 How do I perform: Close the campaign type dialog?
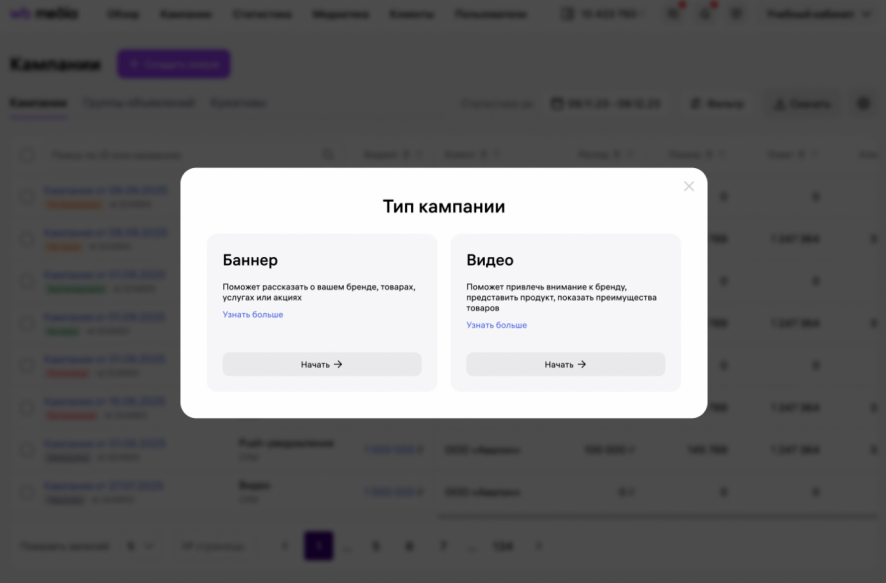pyautogui.click(x=689, y=186)
